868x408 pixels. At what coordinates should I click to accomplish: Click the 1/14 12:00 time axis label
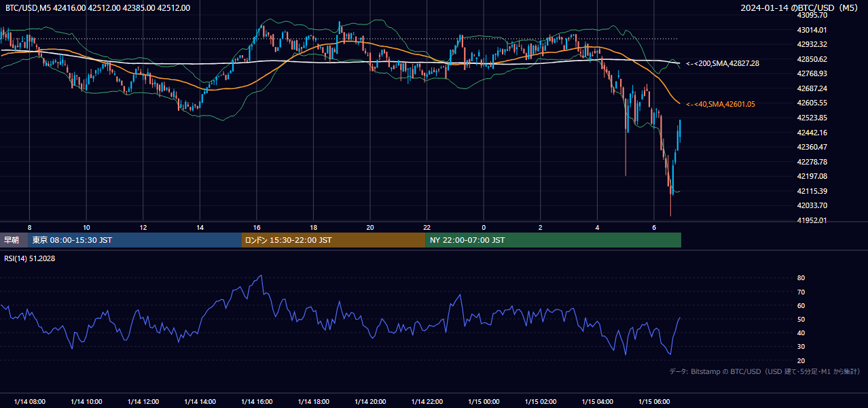click(143, 401)
